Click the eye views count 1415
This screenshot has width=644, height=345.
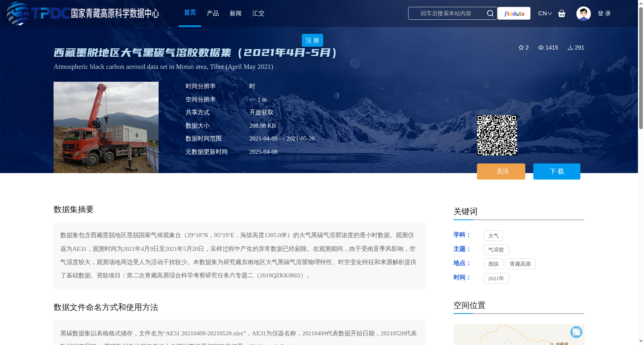548,48
